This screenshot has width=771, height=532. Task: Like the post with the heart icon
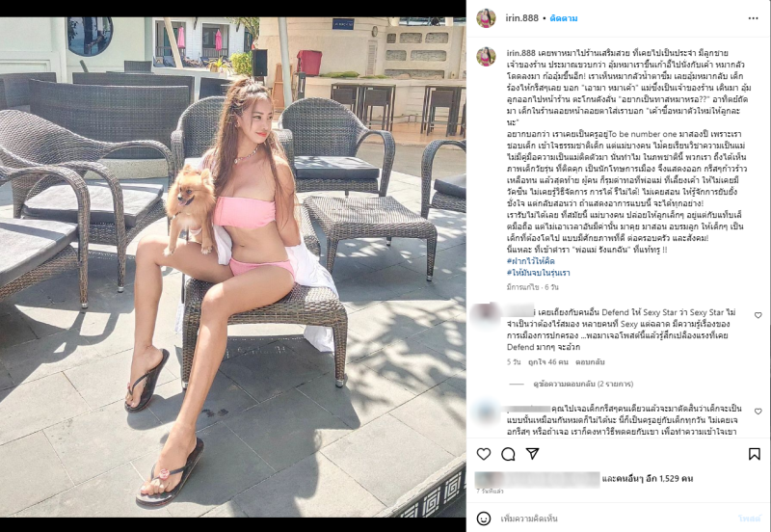484,454
